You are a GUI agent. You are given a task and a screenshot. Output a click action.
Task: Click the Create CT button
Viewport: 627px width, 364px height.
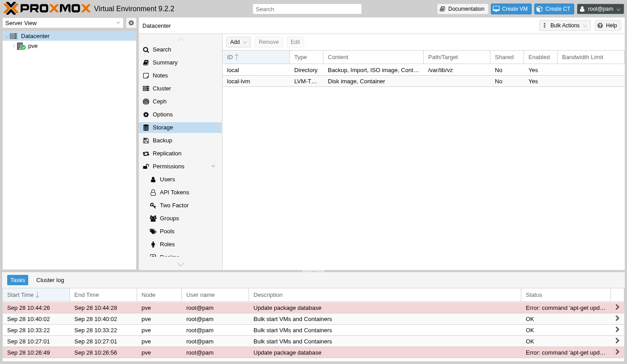554,9
